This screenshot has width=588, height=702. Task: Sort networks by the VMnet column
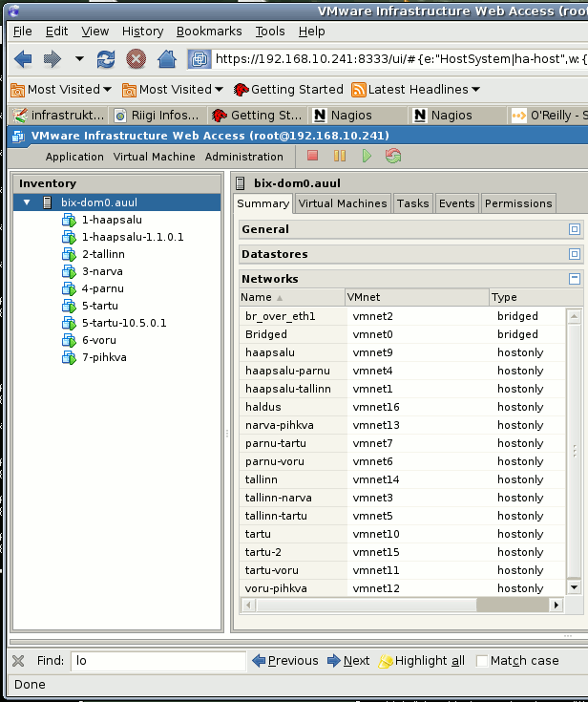tap(416, 297)
